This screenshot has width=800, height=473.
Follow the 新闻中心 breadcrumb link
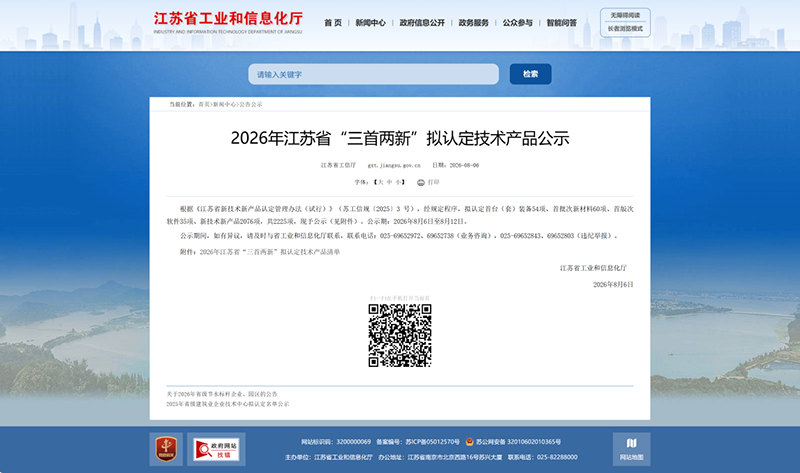tap(224, 104)
